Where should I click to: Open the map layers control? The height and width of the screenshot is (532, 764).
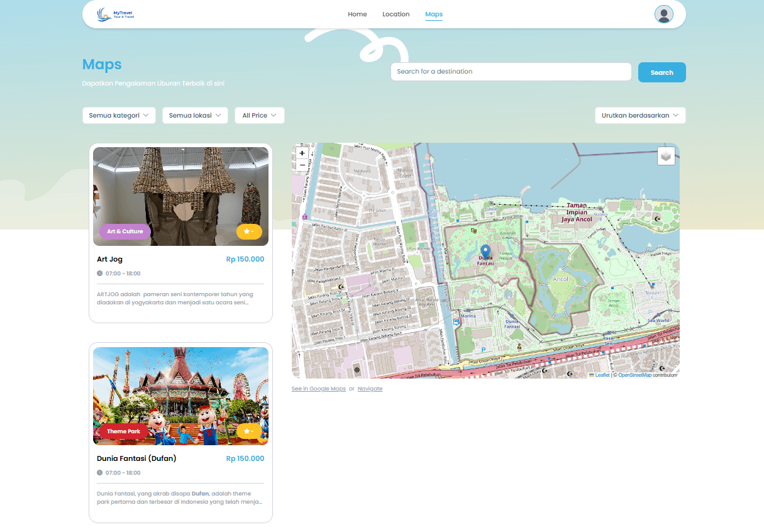[666, 156]
